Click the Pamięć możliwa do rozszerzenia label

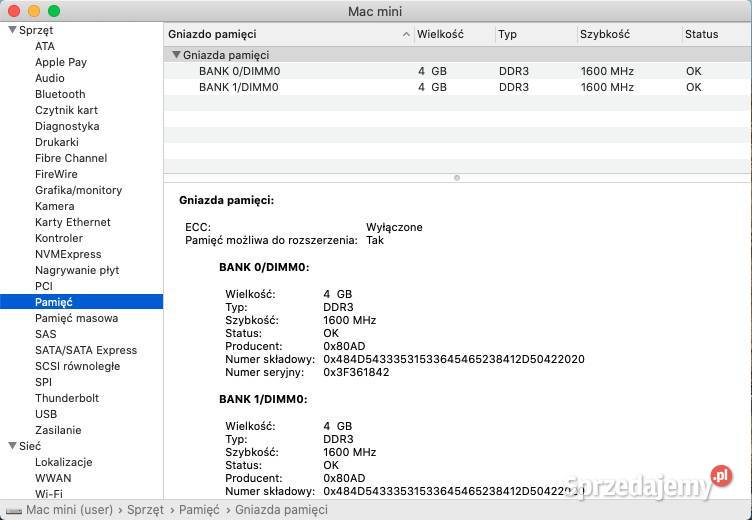tap(271, 240)
